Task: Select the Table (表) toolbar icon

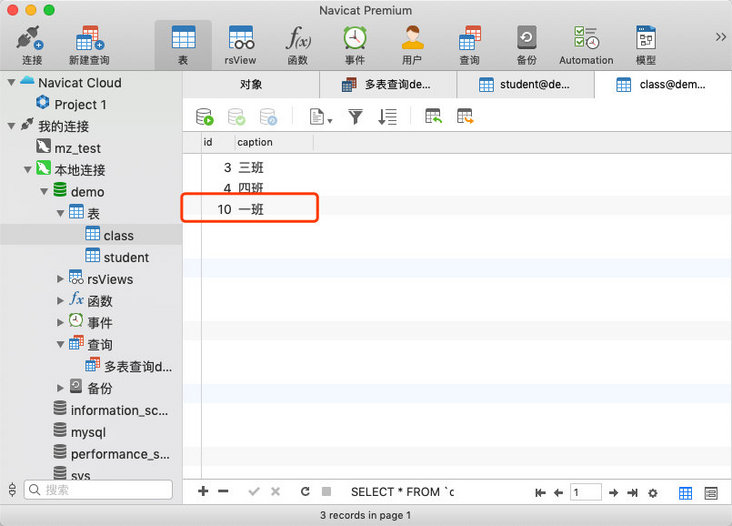Action: pos(183,45)
